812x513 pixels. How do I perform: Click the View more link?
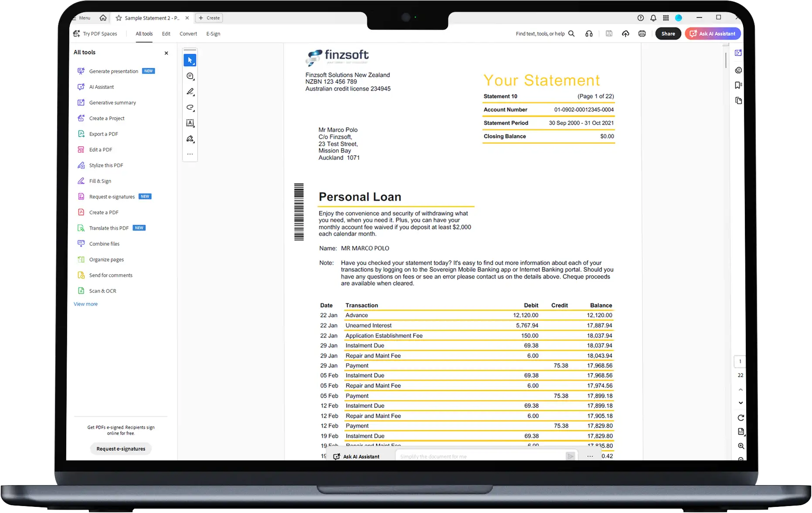(x=85, y=304)
